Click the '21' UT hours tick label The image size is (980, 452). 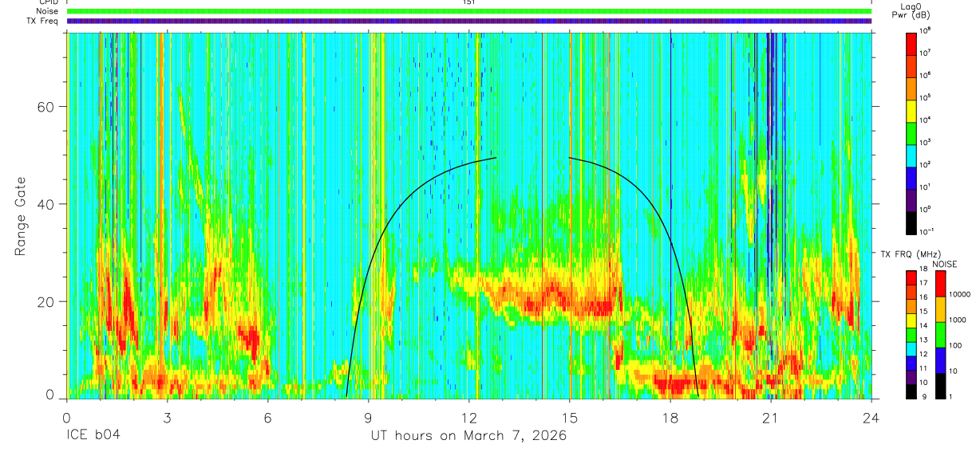(x=770, y=416)
